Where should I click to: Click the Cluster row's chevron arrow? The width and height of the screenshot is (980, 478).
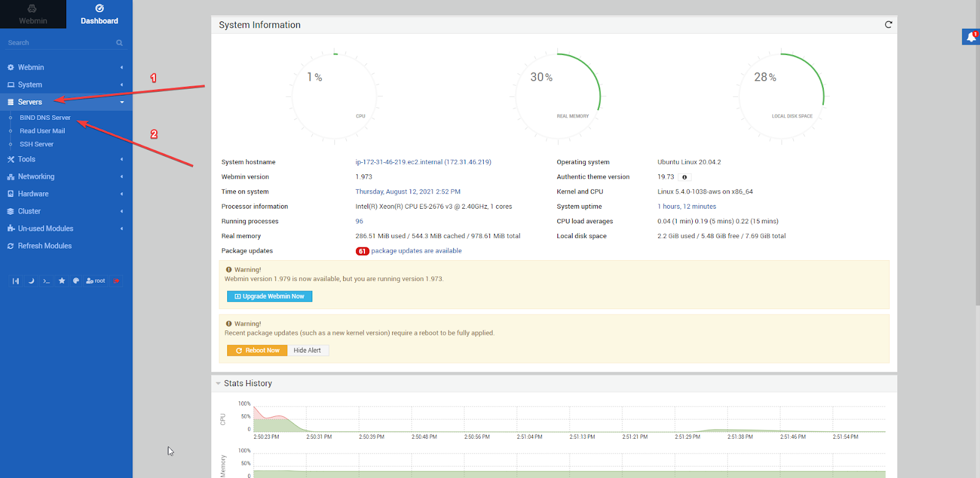(x=122, y=211)
